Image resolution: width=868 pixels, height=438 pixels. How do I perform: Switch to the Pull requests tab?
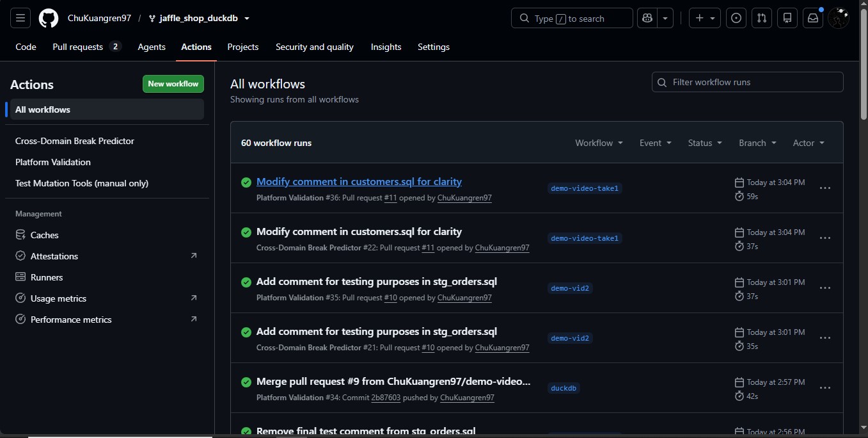[86, 47]
